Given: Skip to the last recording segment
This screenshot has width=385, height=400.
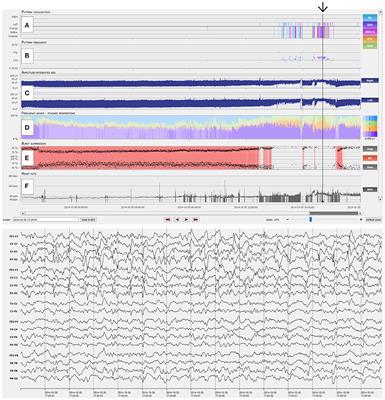Looking at the screenshot, I should click(196, 219).
